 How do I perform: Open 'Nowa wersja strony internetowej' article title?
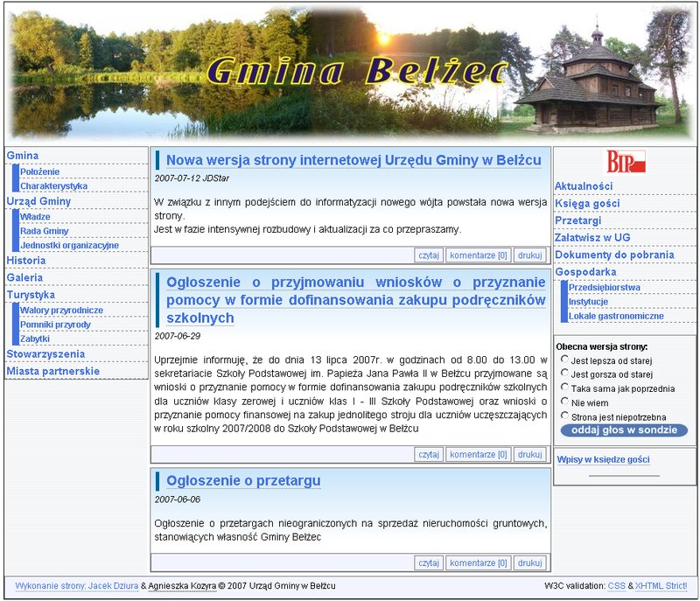click(x=353, y=160)
